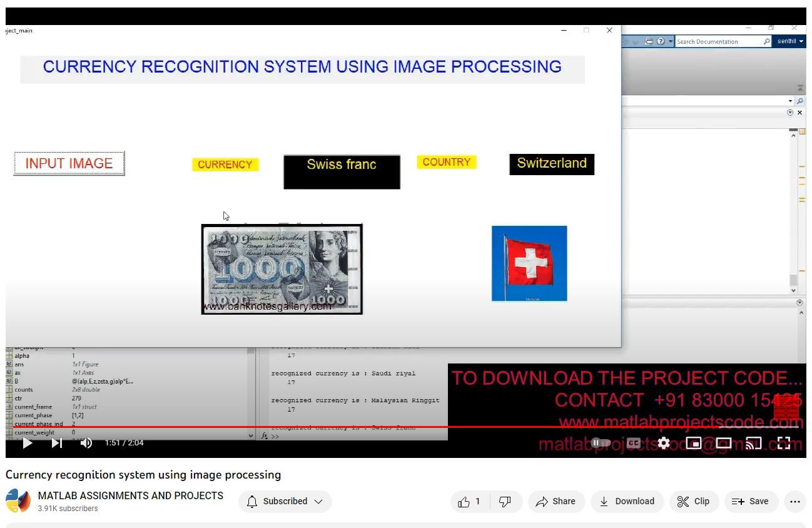Download the video
This screenshot has height=528, width=812.
627,501
